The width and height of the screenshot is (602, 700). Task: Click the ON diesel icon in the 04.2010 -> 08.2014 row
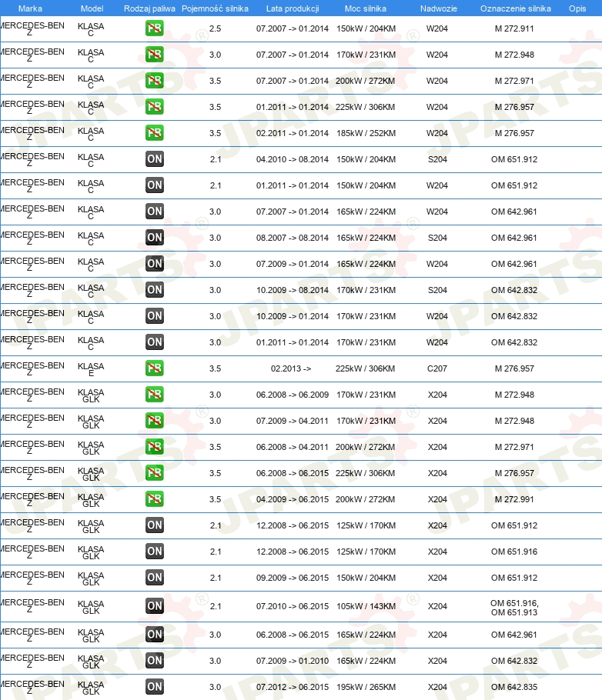click(x=154, y=159)
